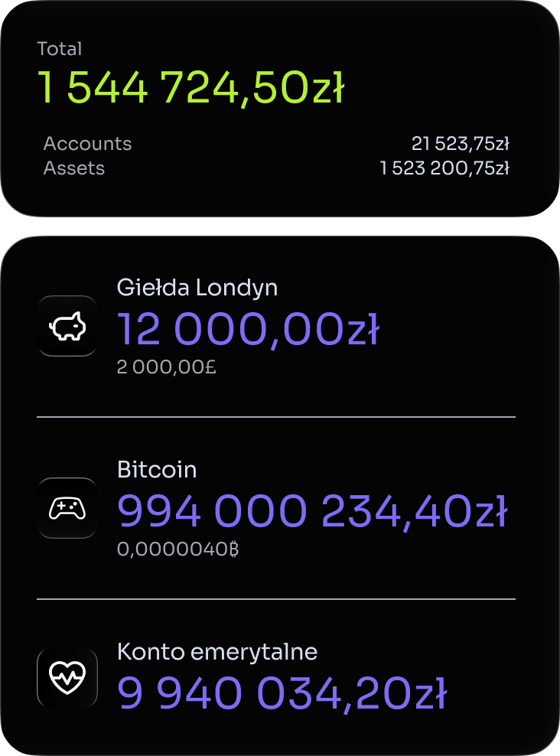Click the green total balance 1 544 724,50zł
Screen dimensions: 560x756
tap(191, 89)
